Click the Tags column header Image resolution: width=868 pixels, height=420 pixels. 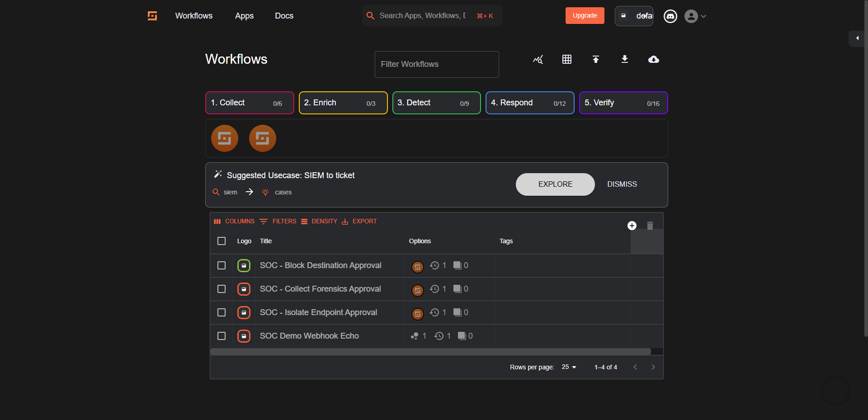[506, 241]
